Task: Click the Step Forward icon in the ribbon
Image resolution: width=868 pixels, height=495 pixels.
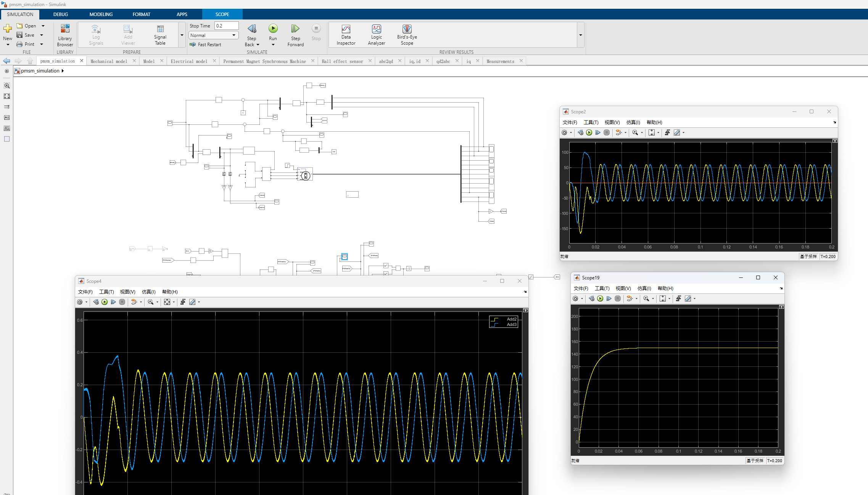Action: tap(295, 29)
